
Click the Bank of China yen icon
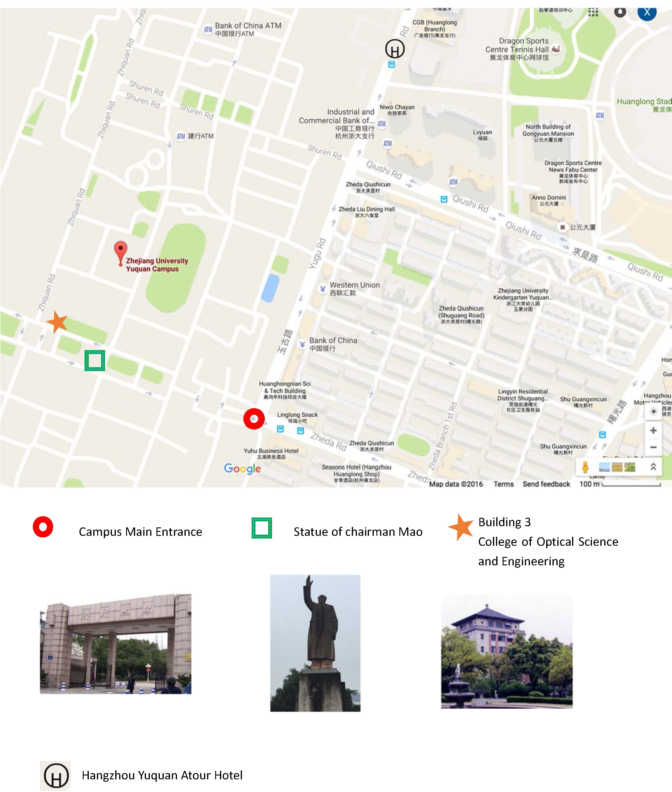coord(302,345)
